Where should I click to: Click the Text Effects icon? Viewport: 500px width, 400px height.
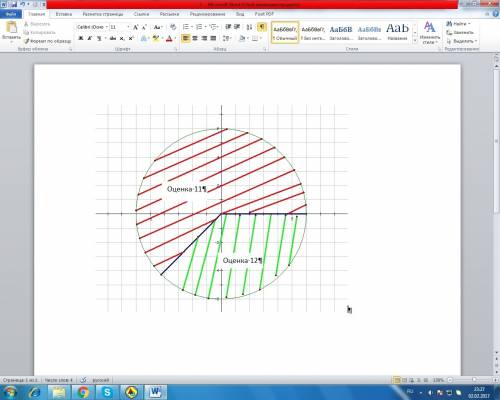[x=144, y=38]
